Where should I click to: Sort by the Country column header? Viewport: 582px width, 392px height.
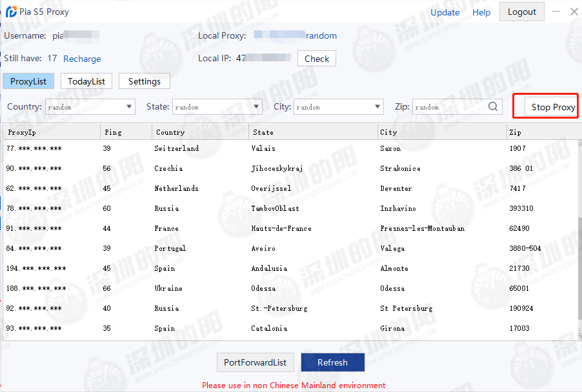point(201,132)
